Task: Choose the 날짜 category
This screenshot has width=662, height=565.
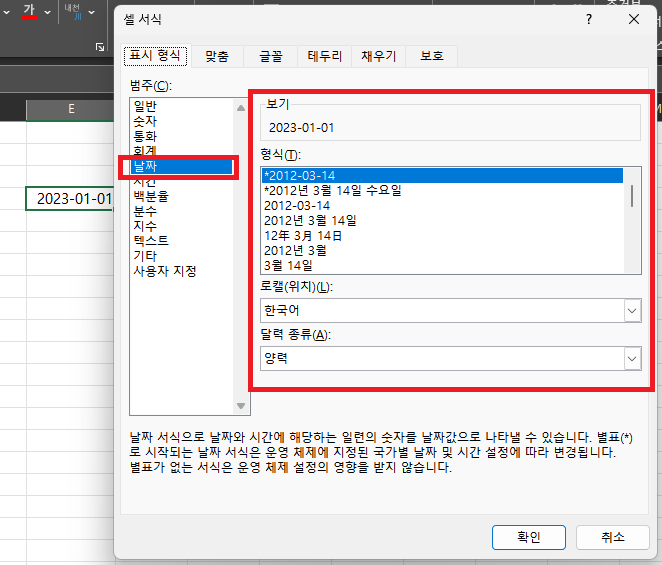Action: pyautogui.click(x=182, y=166)
